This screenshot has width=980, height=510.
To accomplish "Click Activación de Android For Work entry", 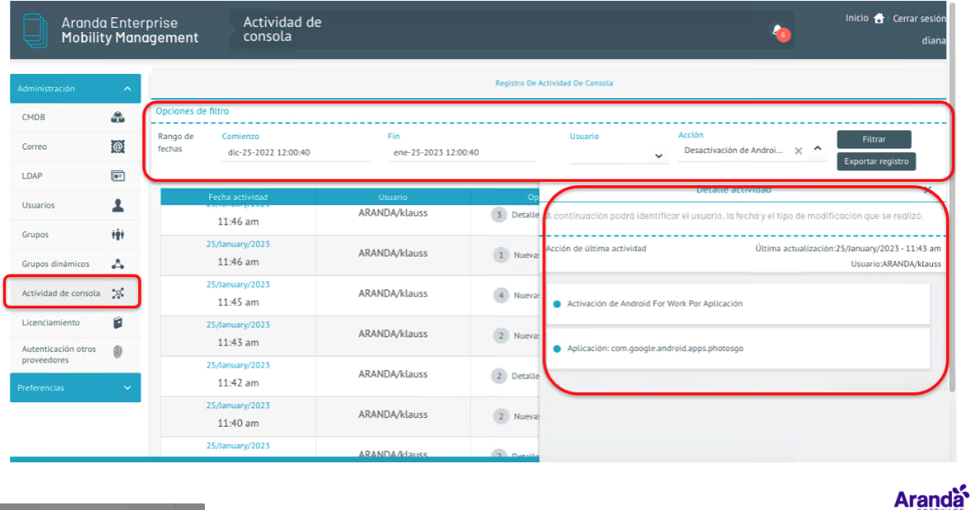I will pos(738,304).
